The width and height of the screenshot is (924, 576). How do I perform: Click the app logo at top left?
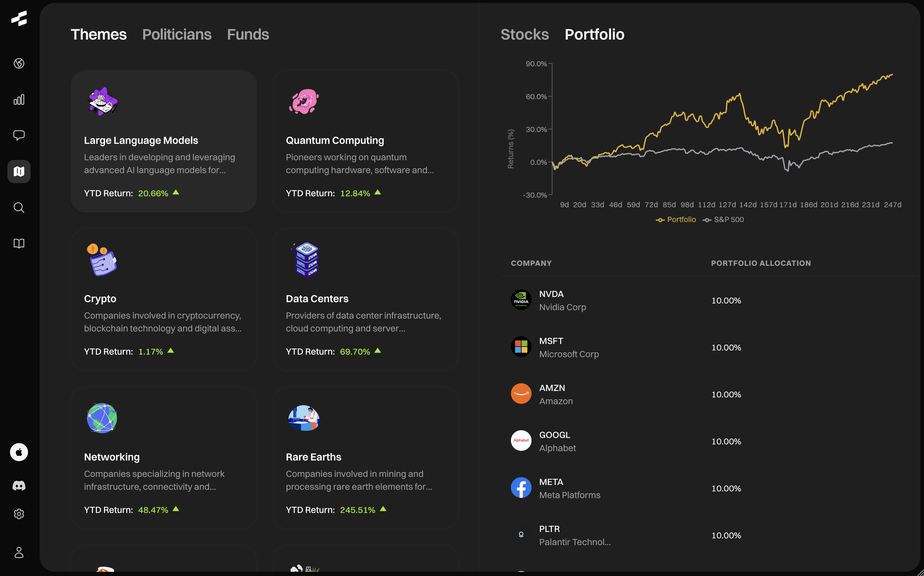click(x=19, y=18)
